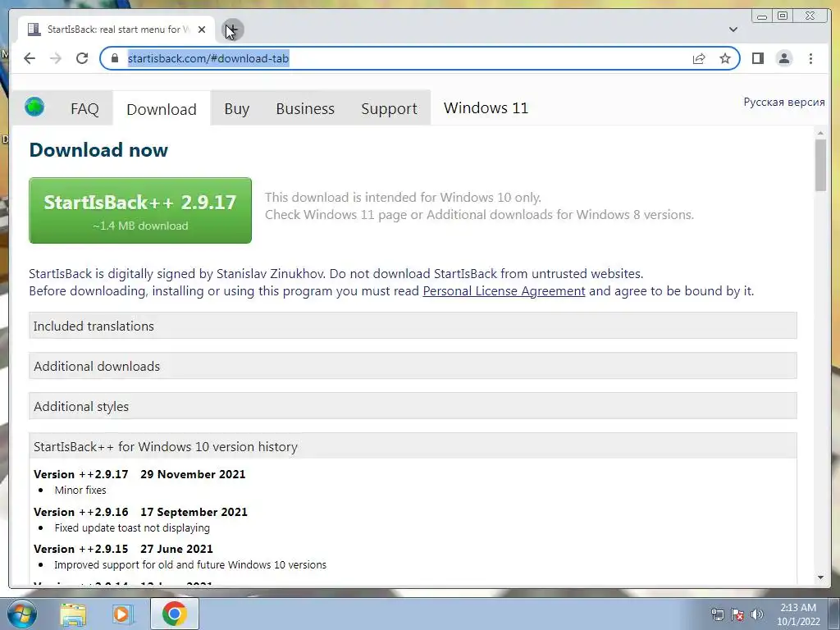Click the browser forward arrow
The height and width of the screenshot is (630, 840).
click(x=56, y=58)
